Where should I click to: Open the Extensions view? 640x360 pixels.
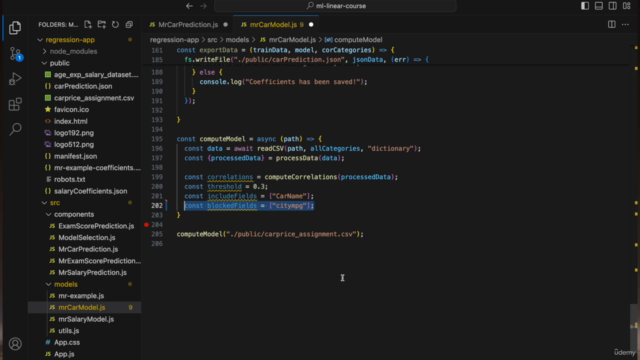(15, 104)
